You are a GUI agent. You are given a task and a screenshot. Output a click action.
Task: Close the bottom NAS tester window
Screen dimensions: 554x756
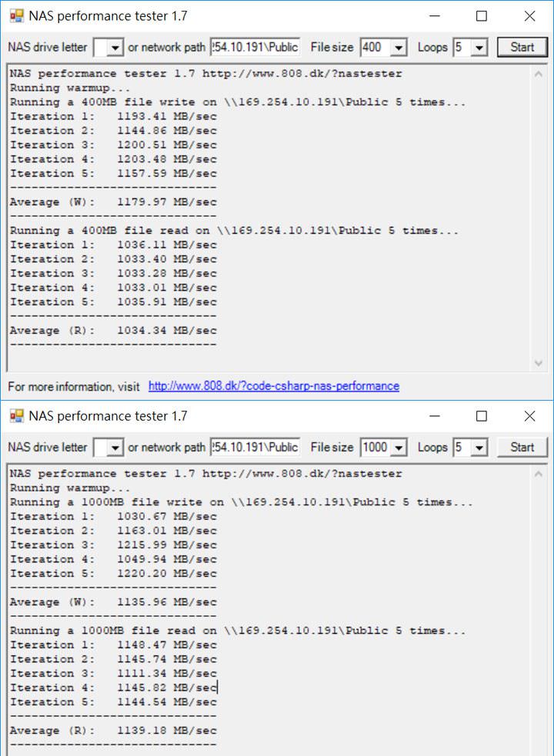pyautogui.click(x=529, y=415)
